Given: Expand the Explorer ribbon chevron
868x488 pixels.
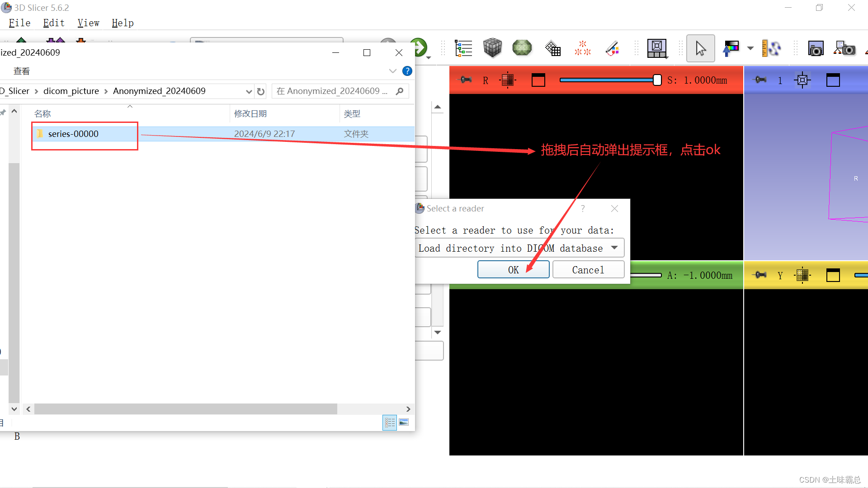Looking at the screenshot, I should coord(392,71).
